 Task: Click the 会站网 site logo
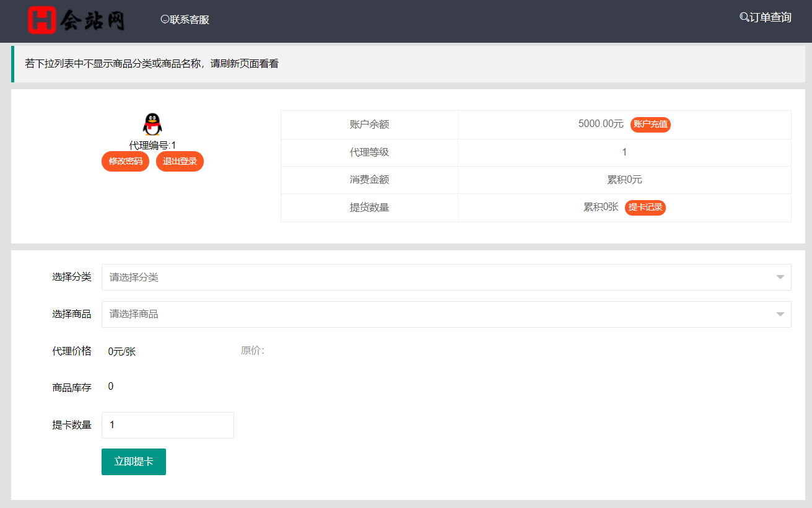click(77, 20)
